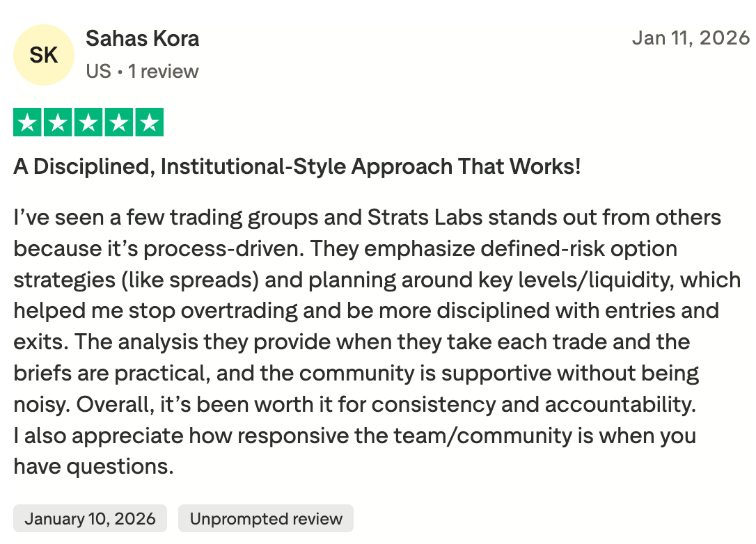Click the "US" country label

coord(98,71)
